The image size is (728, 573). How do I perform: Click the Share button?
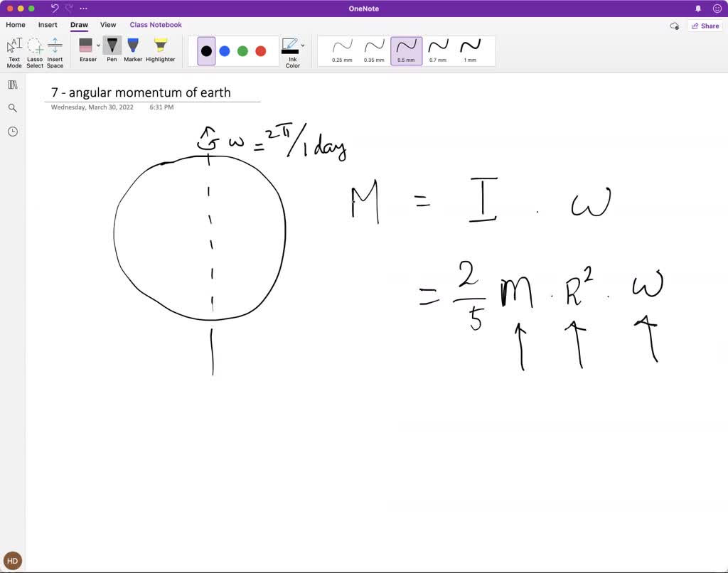705,25
